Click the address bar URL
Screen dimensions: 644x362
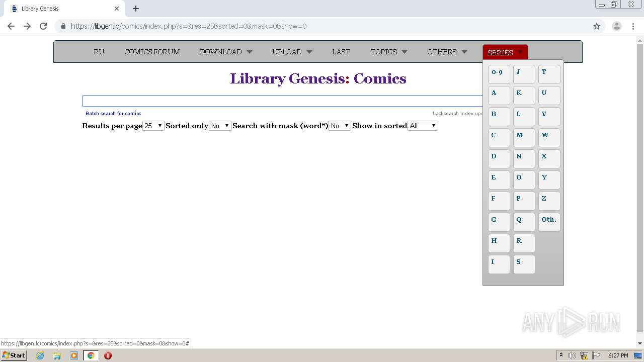pyautogui.click(x=189, y=26)
